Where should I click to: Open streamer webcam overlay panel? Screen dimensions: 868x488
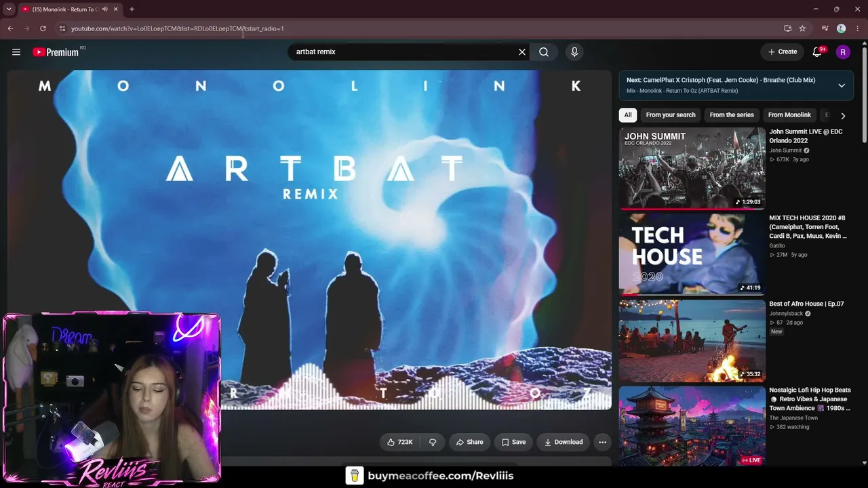point(111,398)
